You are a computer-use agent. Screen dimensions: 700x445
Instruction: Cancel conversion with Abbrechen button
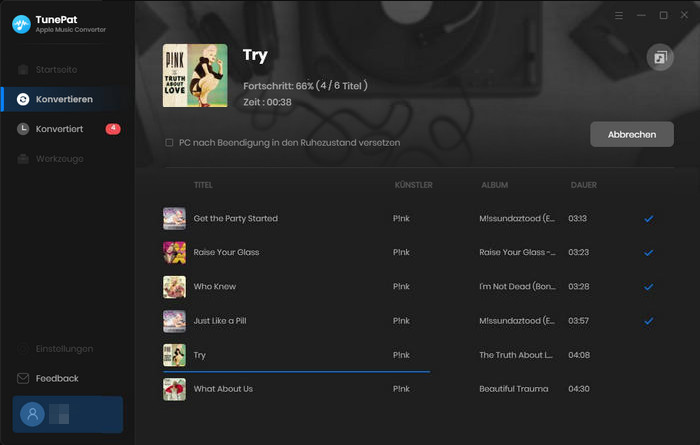pyautogui.click(x=632, y=134)
